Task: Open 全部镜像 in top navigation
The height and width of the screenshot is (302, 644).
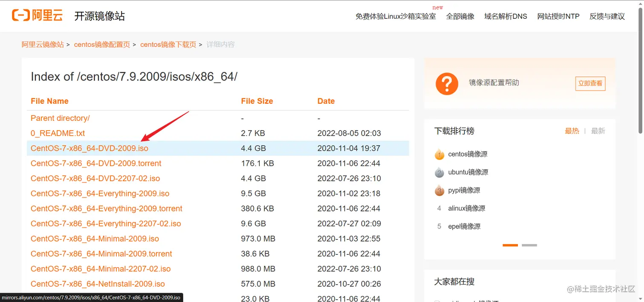Action: pyautogui.click(x=460, y=16)
